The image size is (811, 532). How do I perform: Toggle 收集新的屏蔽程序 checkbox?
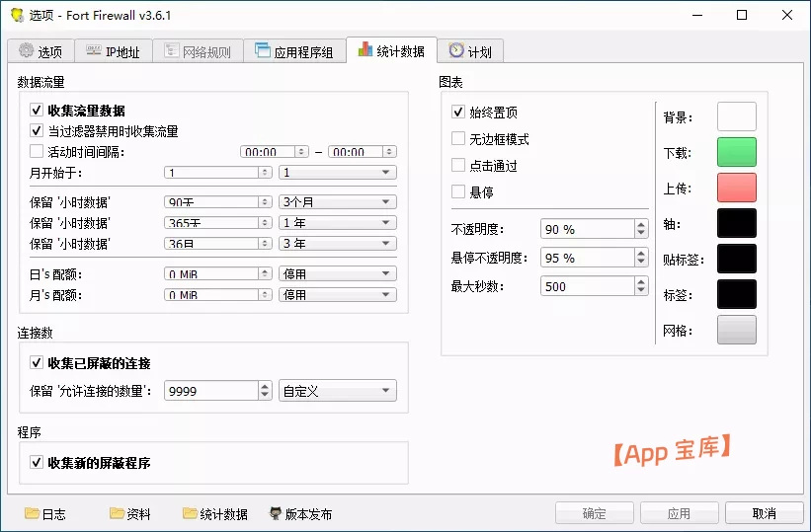(x=37, y=462)
